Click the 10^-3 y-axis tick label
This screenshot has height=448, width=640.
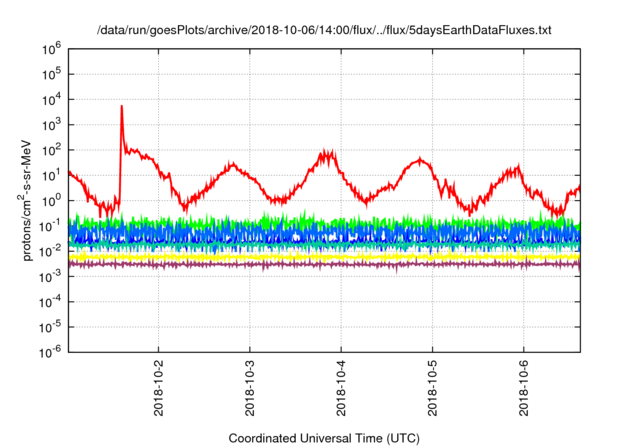coord(50,276)
